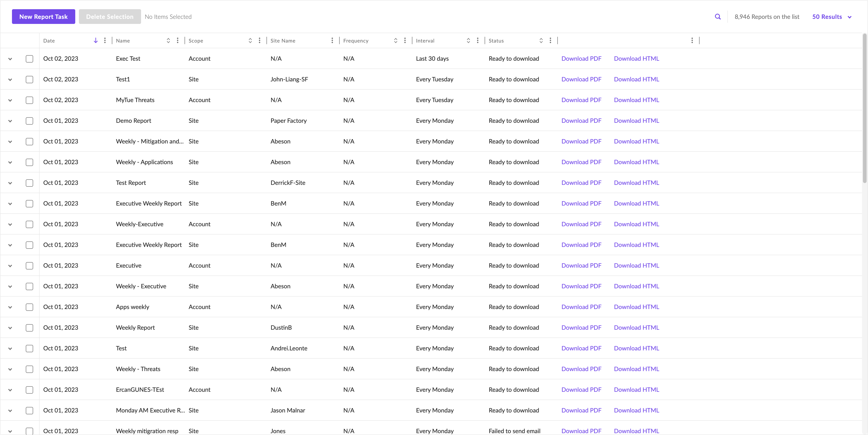868x435 pixels.
Task: Sort by Name column arrows
Action: point(168,40)
